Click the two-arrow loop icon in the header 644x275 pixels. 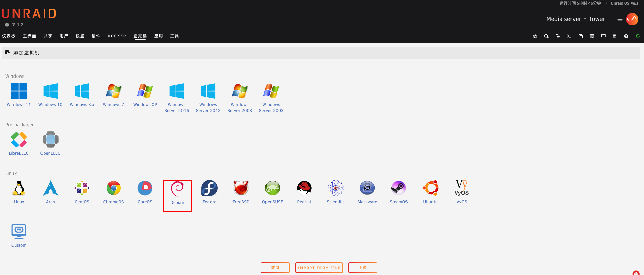click(x=535, y=36)
